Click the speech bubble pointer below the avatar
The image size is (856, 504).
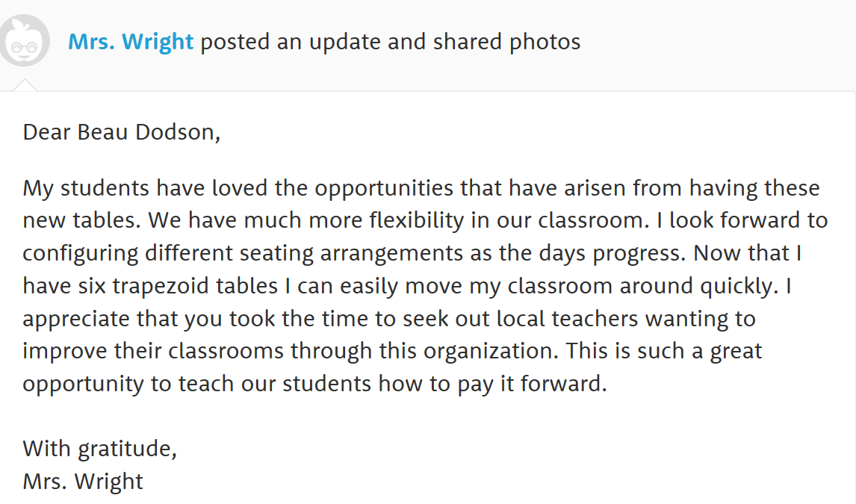tap(25, 85)
